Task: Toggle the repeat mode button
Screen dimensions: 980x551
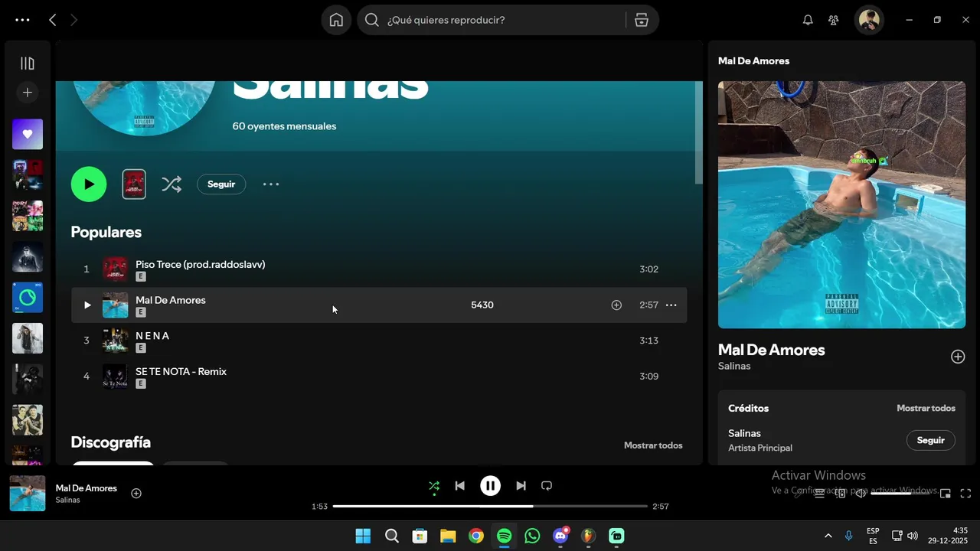Action: tap(547, 486)
